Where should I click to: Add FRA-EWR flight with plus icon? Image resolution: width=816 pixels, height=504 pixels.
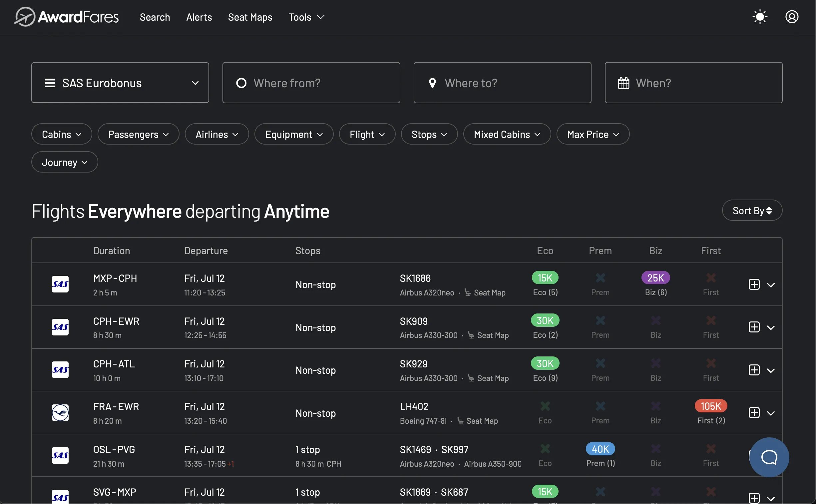click(x=754, y=413)
